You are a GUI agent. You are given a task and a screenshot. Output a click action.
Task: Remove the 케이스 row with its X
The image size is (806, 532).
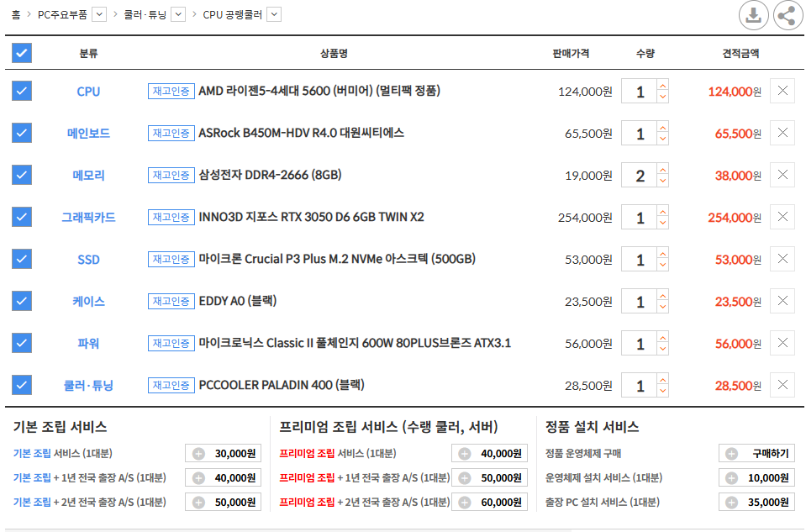pos(782,301)
